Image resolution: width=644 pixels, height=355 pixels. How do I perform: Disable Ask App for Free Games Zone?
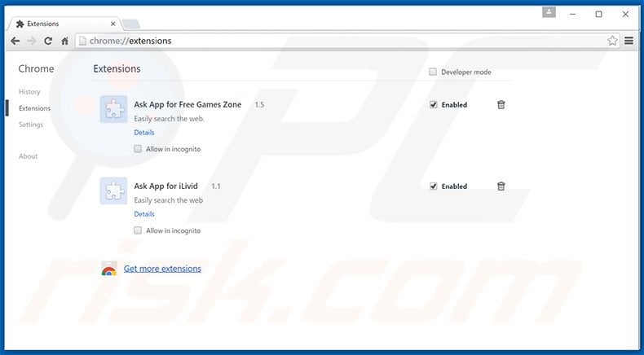[434, 105]
